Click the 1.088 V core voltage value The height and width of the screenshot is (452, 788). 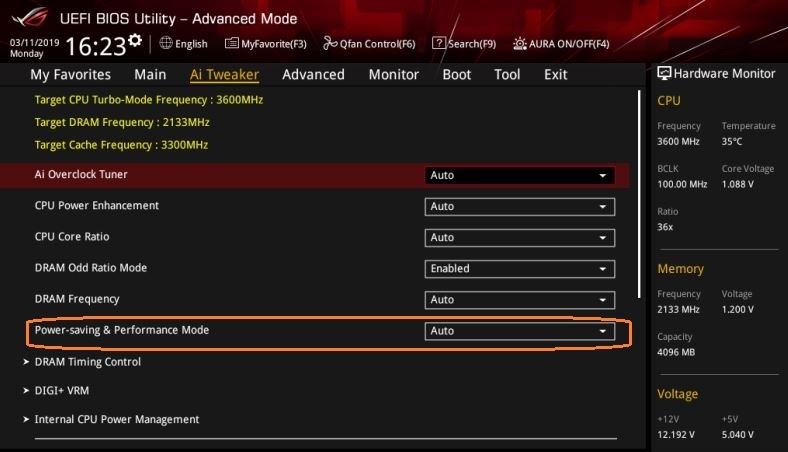click(738, 184)
